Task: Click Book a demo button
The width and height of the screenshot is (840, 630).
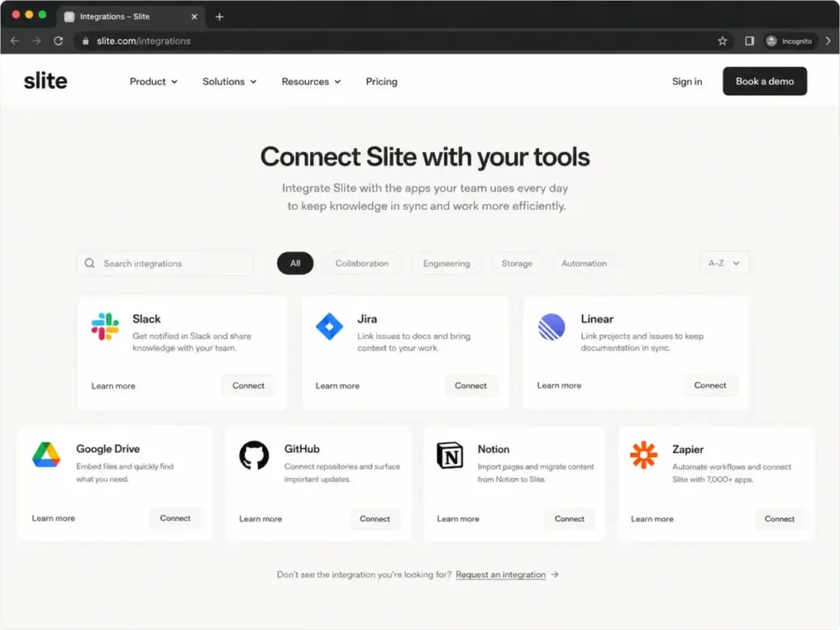Action: (765, 81)
